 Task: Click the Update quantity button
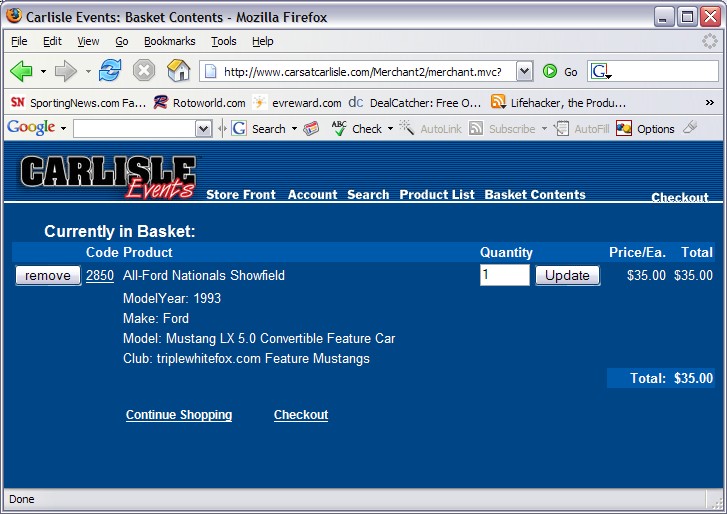pyautogui.click(x=568, y=275)
